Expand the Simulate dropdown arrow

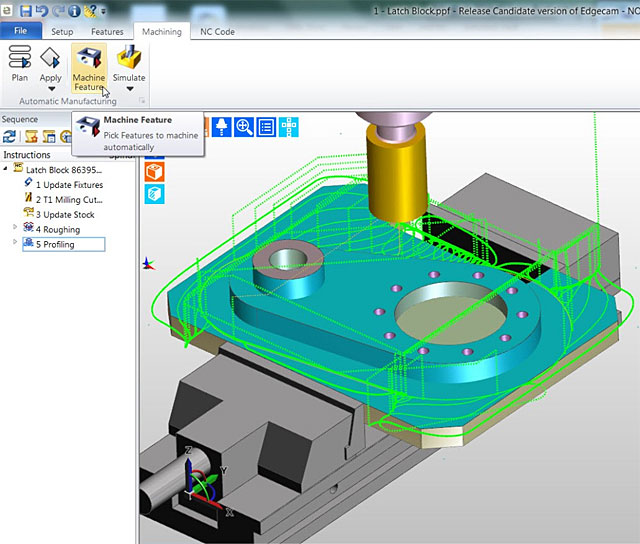tap(130, 89)
